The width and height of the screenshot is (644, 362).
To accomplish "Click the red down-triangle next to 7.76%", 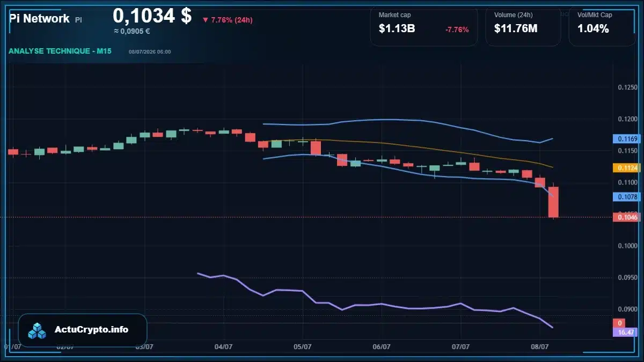I will pos(205,20).
